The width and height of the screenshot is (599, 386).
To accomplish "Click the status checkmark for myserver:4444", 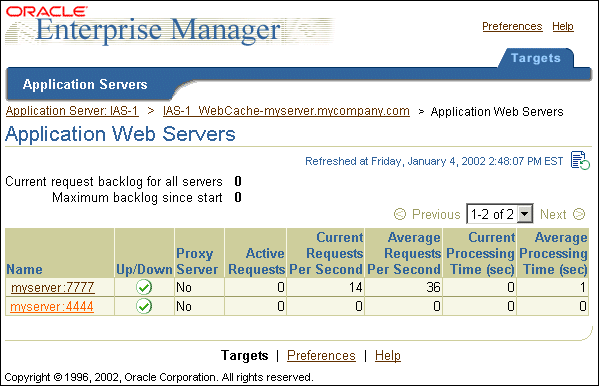I will 144,306.
